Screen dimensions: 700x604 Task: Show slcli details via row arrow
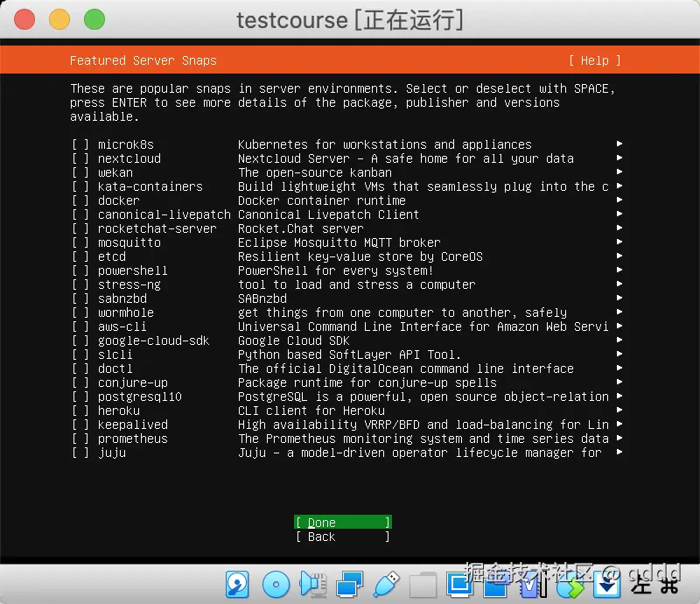[619, 354]
